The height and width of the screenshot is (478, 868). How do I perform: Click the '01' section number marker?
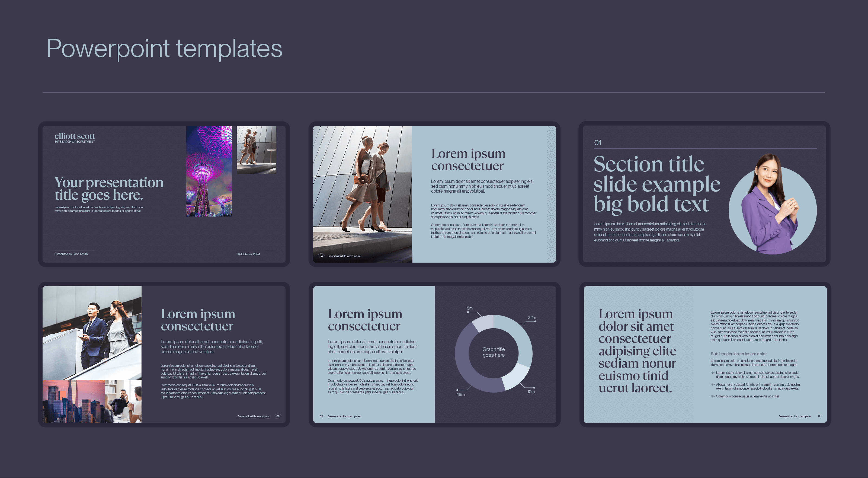point(598,143)
